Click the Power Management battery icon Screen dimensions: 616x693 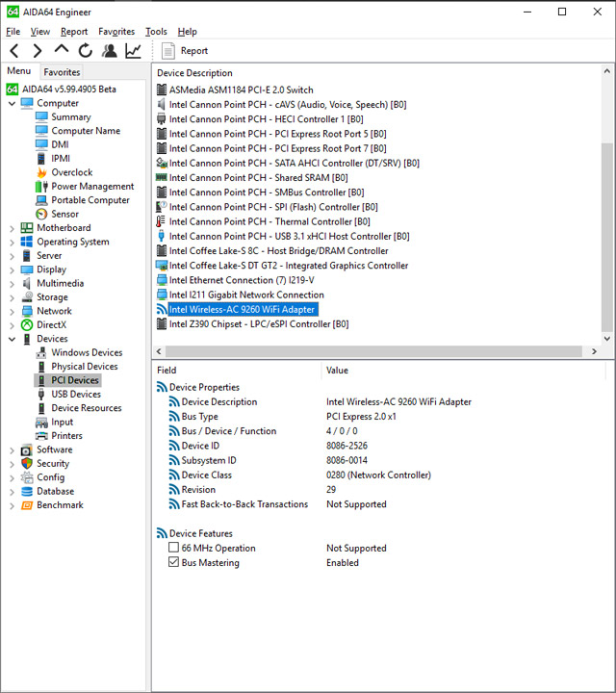41,187
